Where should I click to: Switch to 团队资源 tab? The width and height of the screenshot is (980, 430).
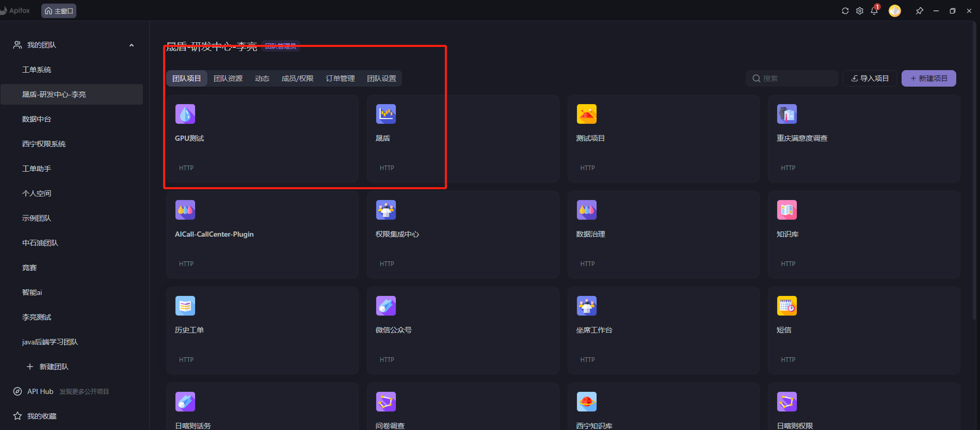pos(228,78)
